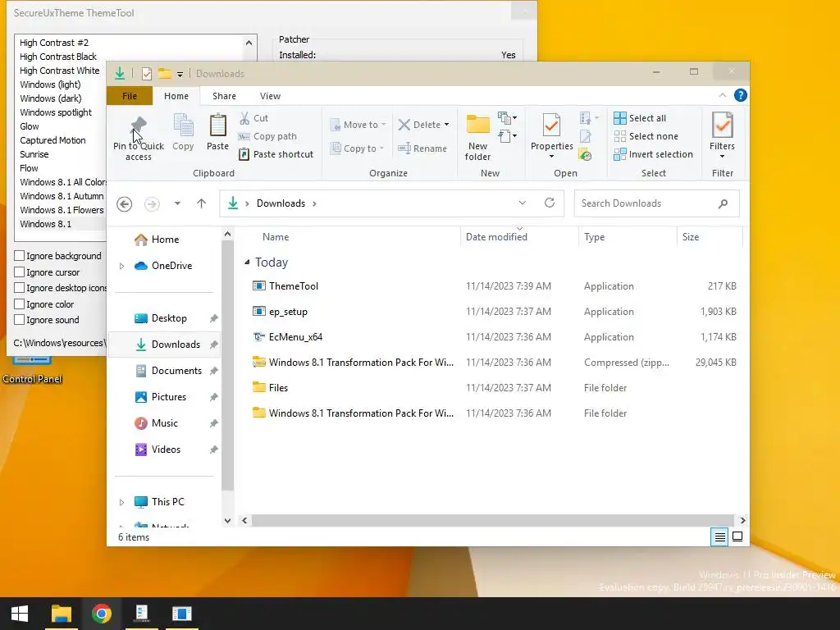840x630 pixels.
Task: Click navigation pane scroll down arrow
Action: pyautogui.click(x=227, y=520)
